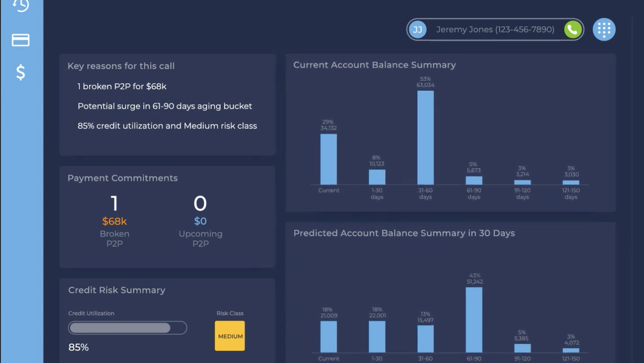The width and height of the screenshot is (644, 363).
Task: Open payments view using dollar sign icon
Action: [20, 73]
